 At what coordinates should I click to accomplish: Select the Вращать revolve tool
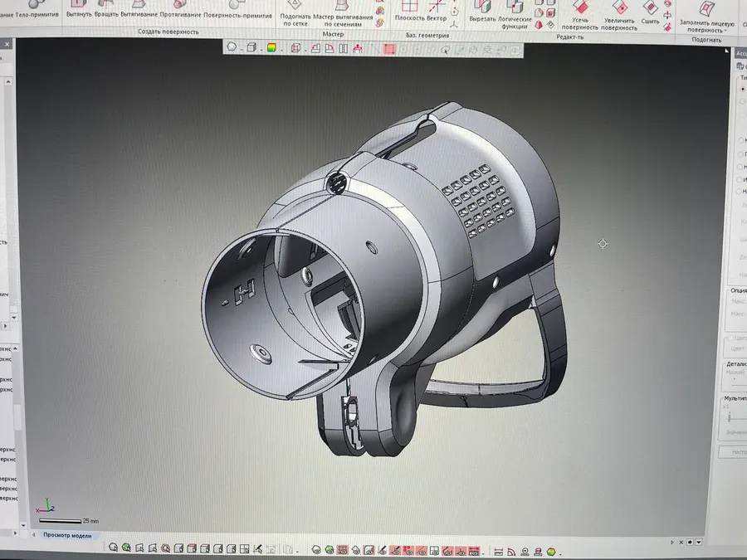[x=105, y=8]
